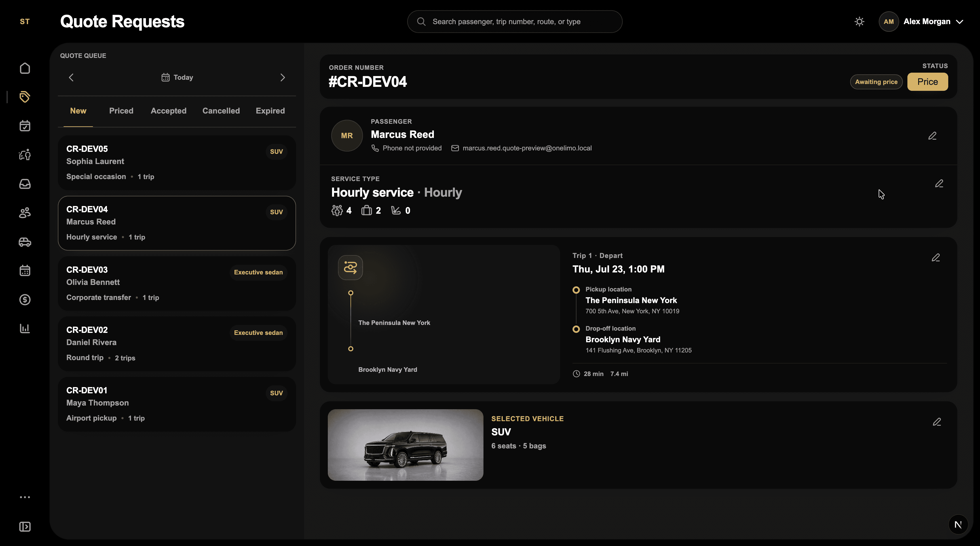Screen dimensions: 980x546
Task: Click the route icon on the map
Action: pyautogui.click(x=350, y=268)
